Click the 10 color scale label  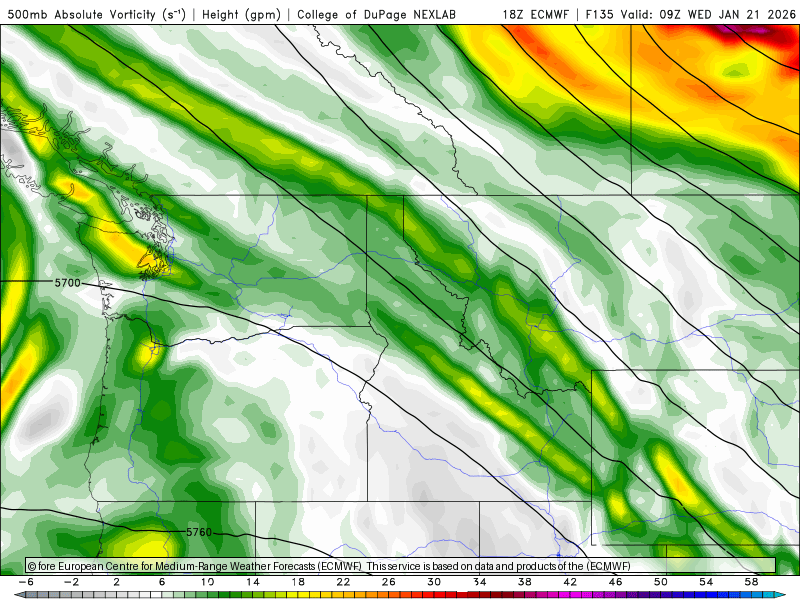[207, 582]
